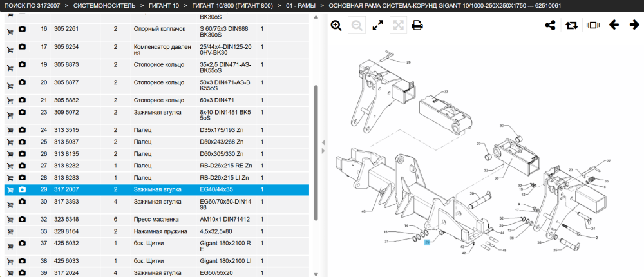Go to next diagram with right arrow
Screen dimensions: 644x277
click(634, 25)
